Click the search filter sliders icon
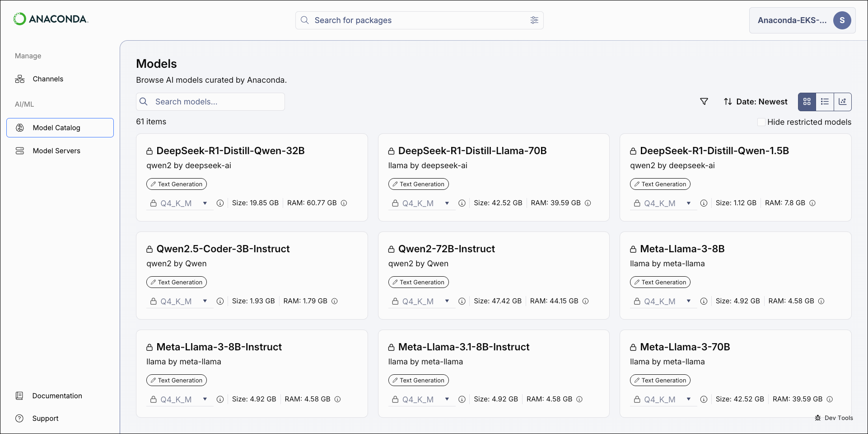Viewport: 868px width, 434px height. tap(534, 20)
